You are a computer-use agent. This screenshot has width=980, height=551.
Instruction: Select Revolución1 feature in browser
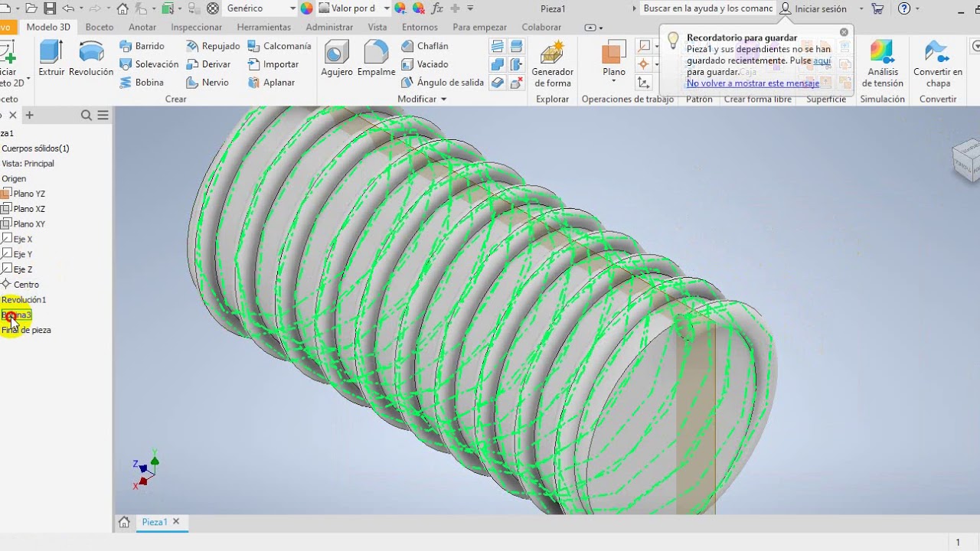pos(24,300)
